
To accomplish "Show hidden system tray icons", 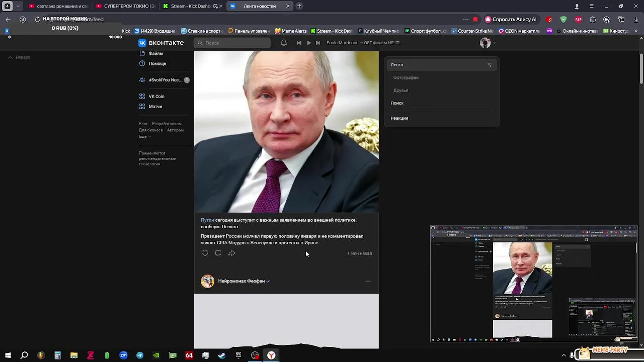I will [563, 355].
